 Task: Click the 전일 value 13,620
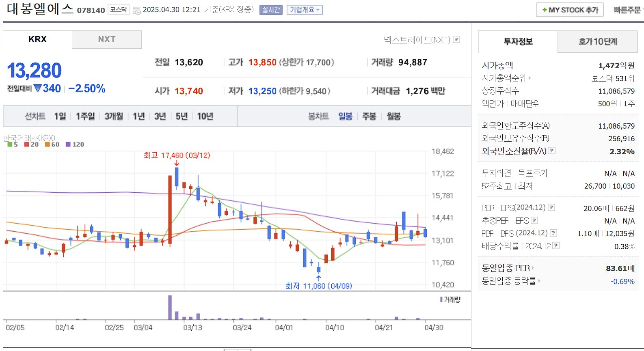pos(189,62)
